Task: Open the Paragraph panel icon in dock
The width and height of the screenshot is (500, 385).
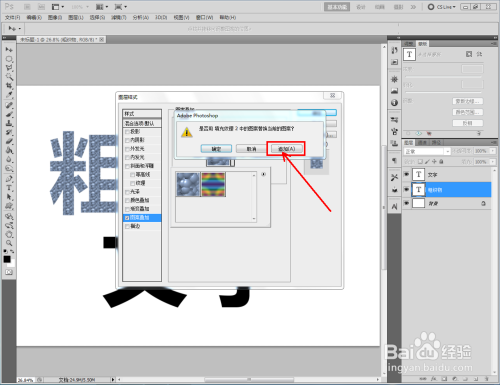Action: coord(394,161)
